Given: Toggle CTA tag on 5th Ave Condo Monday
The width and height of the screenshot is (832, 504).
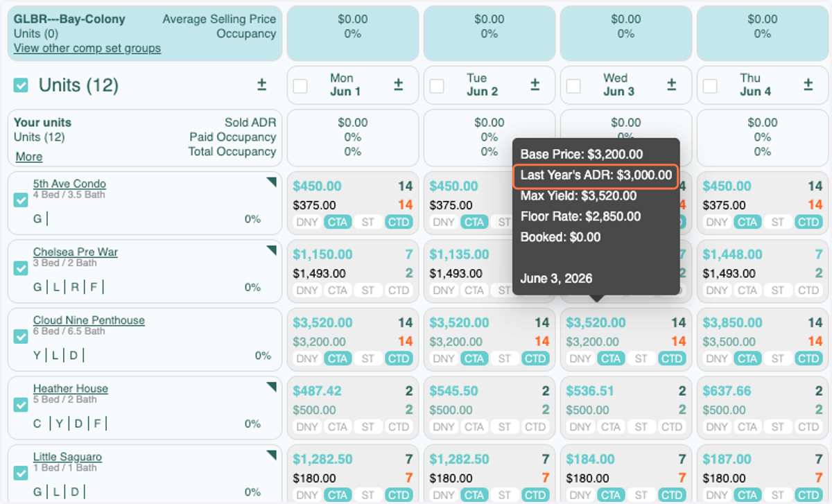Looking at the screenshot, I should pyautogui.click(x=338, y=222).
